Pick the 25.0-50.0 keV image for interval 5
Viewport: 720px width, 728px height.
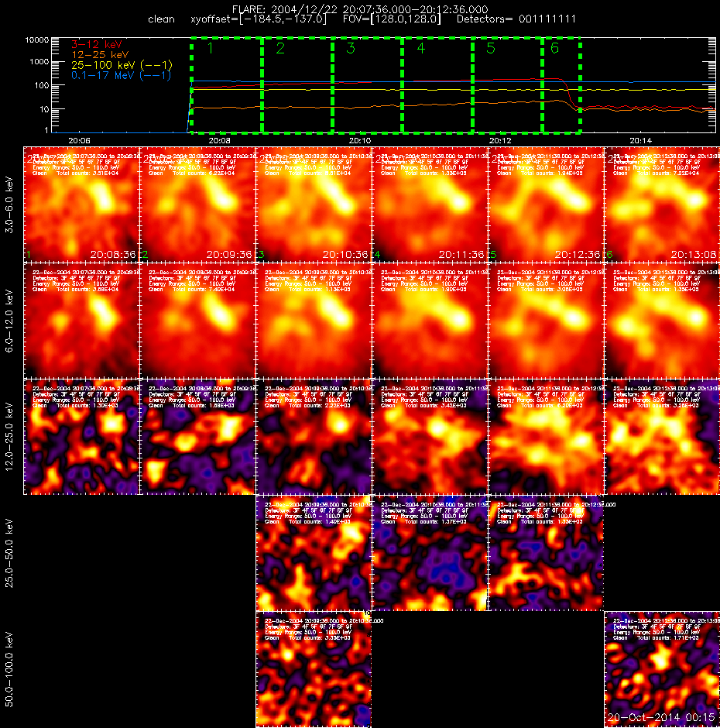point(546,553)
